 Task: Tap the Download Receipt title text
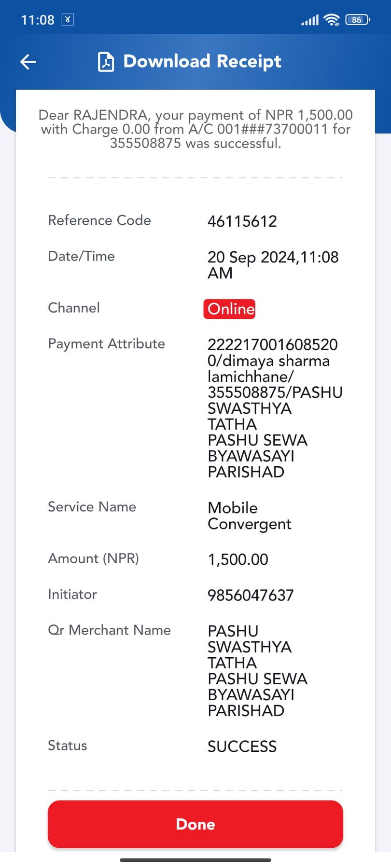(x=202, y=61)
